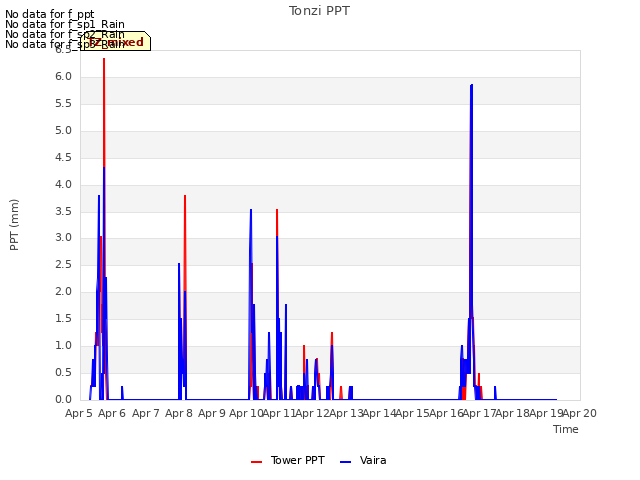The image size is (640, 480).
Task: Click the blue Vaira legend swatch
Action: pos(345,462)
